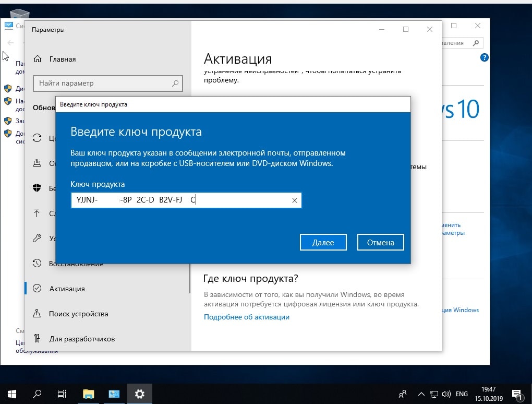Open File Explorer from the taskbar
The width and height of the screenshot is (532, 404).
[88, 394]
